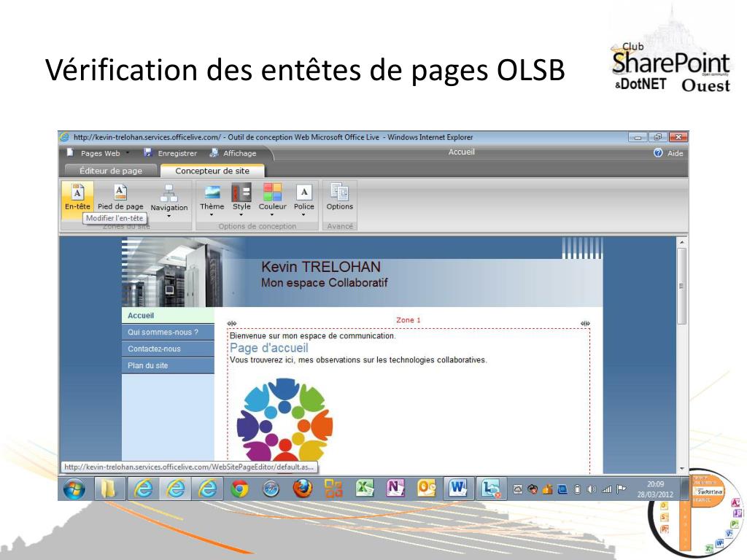The width and height of the screenshot is (747, 560).
Task: Open the orange Office taskbar icon
Action: point(333,489)
